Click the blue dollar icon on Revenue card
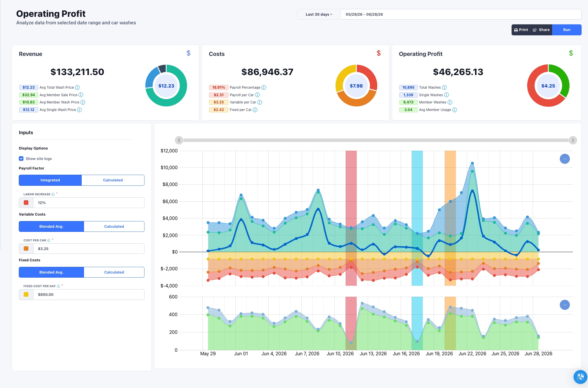The height and width of the screenshot is (388, 588). 188,53
